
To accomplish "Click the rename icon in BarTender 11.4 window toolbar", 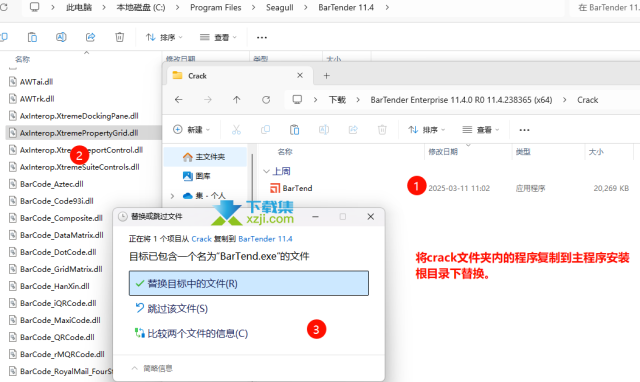I will point(61,37).
